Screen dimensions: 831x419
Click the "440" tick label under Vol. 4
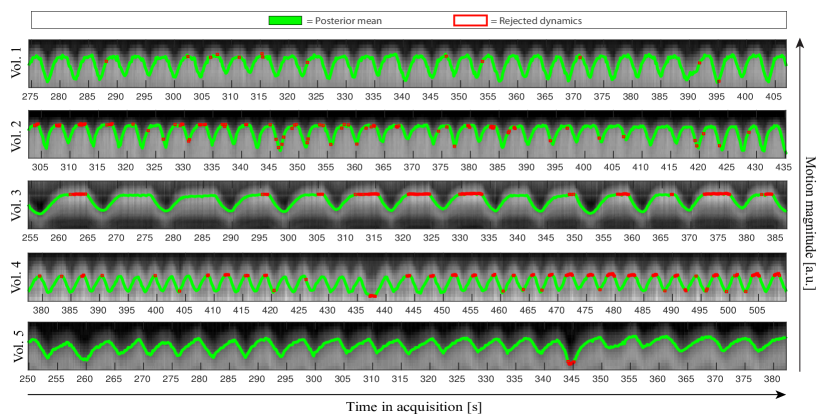click(384, 310)
